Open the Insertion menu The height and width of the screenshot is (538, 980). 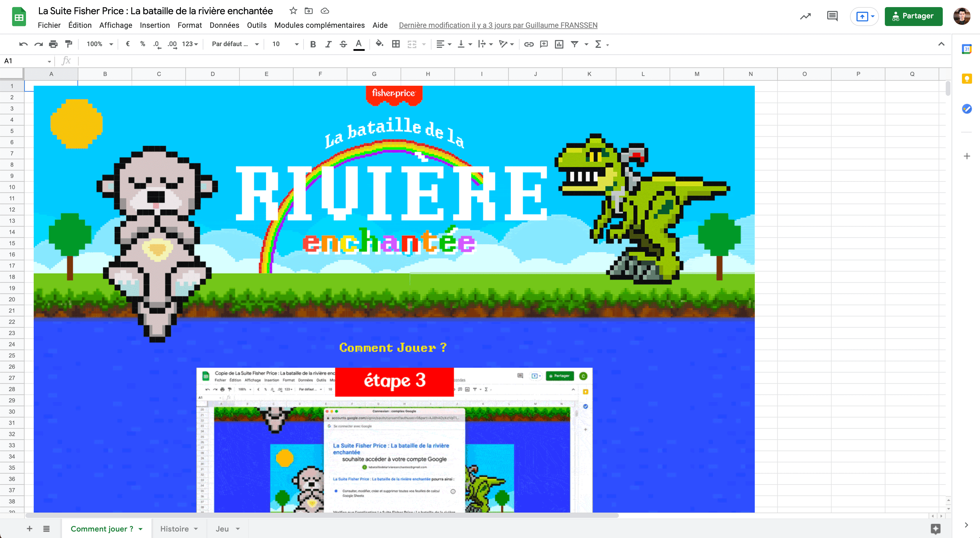[155, 25]
